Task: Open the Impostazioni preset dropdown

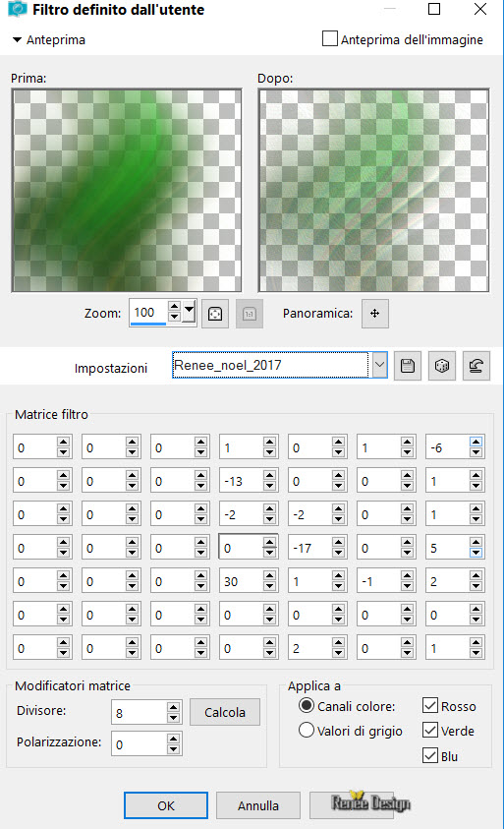Action: (x=379, y=365)
